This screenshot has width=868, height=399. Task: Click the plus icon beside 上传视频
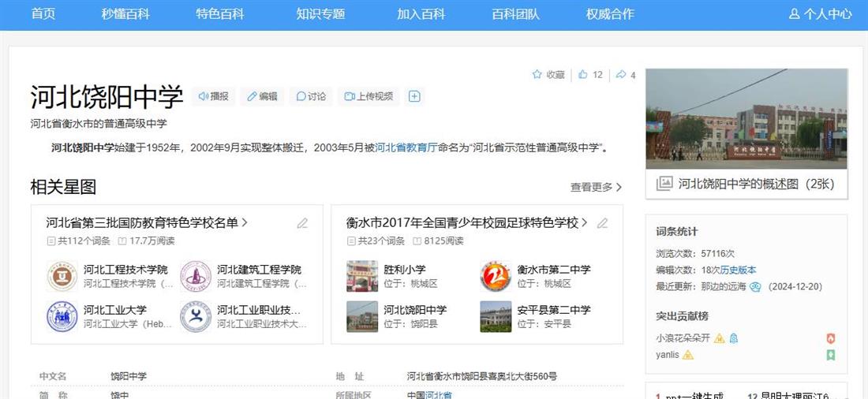pos(414,96)
